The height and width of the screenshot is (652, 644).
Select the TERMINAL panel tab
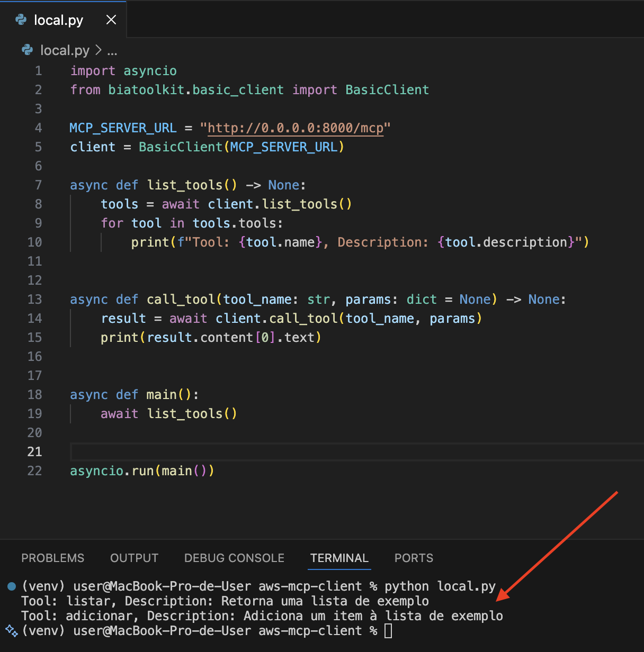pos(339,558)
